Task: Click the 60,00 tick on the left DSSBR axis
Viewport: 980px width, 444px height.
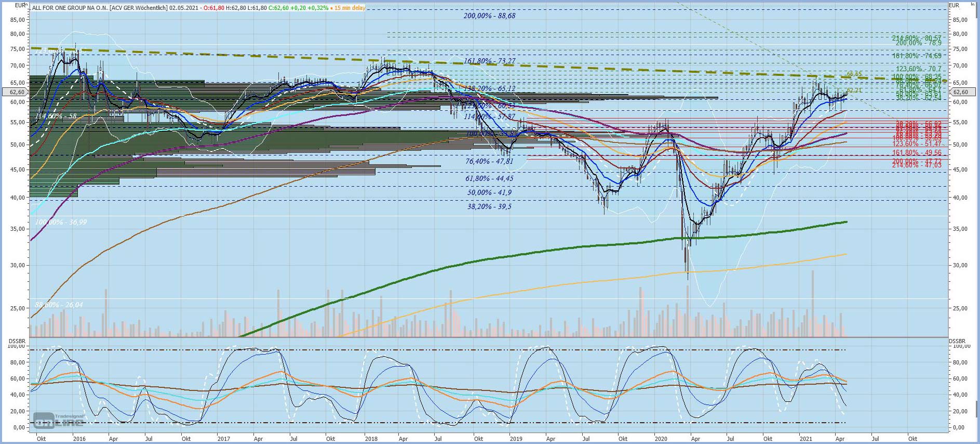Action: 18,378
